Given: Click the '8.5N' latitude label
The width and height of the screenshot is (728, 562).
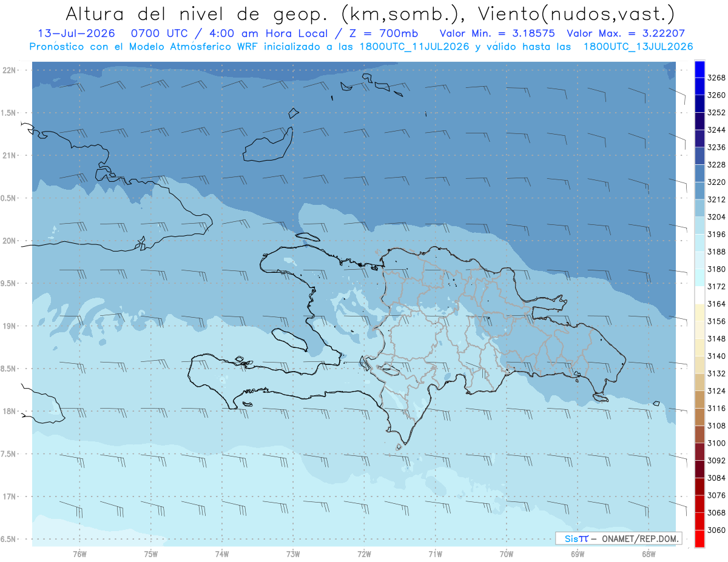Looking at the screenshot, I should point(8,369).
